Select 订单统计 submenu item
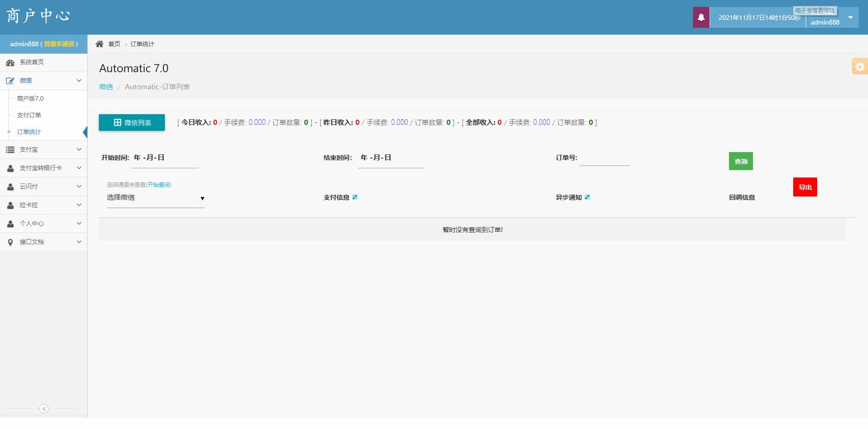The height and width of the screenshot is (429, 868). (x=29, y=132)
